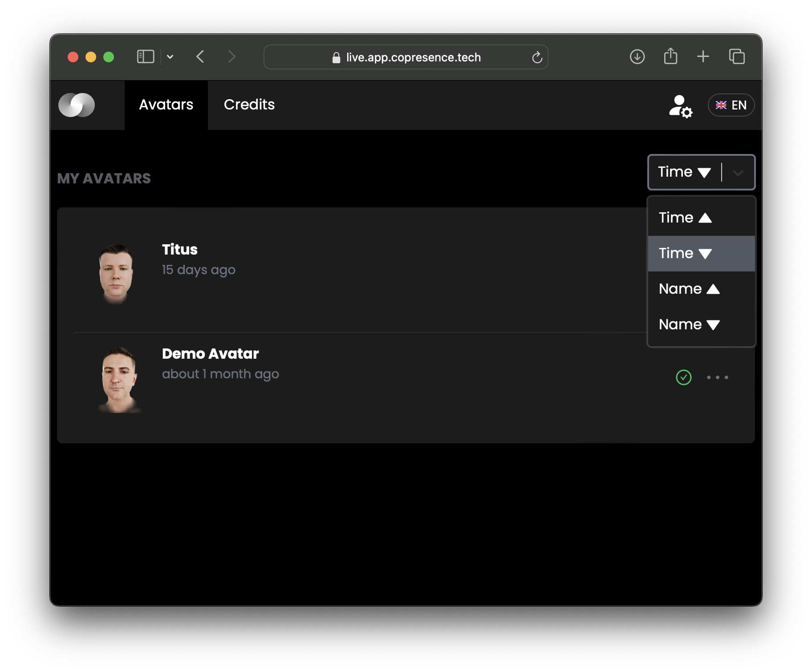Image resolution: width=812 pixels, height=672 pixels.
Task: Show the tab overview icon
Action: 737,57
